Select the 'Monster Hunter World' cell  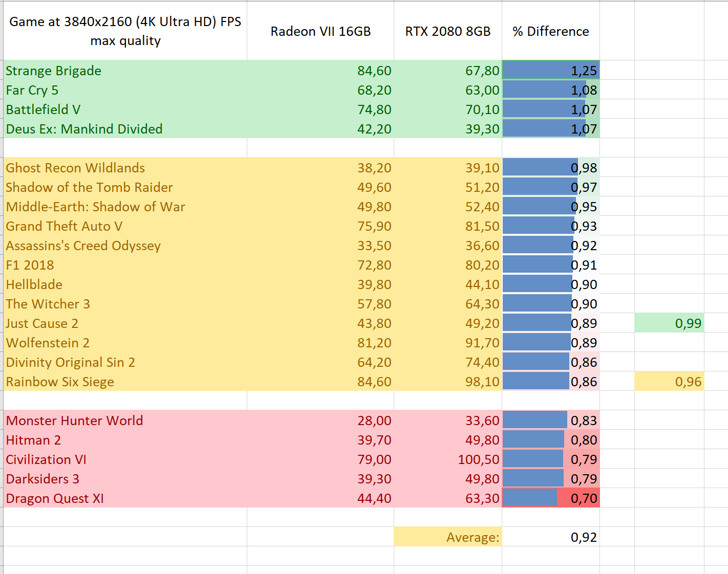pos(125,420)
